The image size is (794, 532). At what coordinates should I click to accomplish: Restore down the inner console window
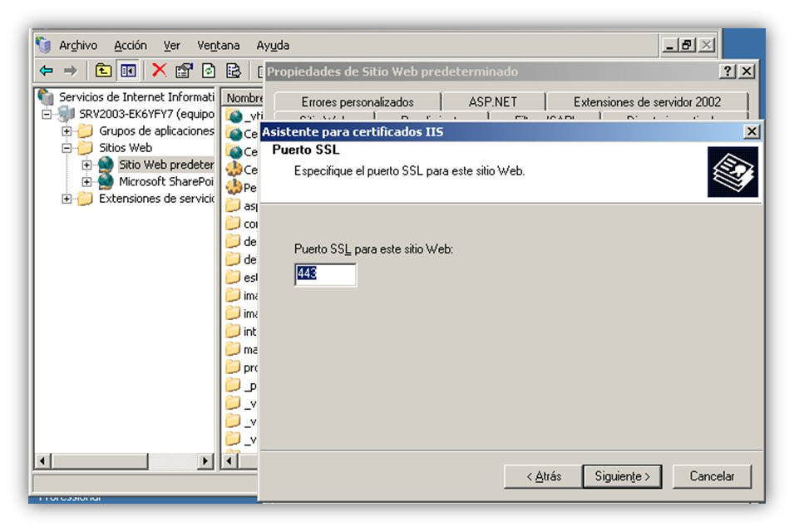687,45
